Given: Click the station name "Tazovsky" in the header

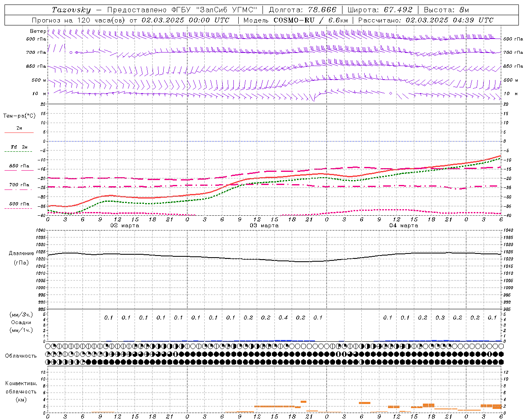Looking at the screenshot, I should tap(71, 10).
